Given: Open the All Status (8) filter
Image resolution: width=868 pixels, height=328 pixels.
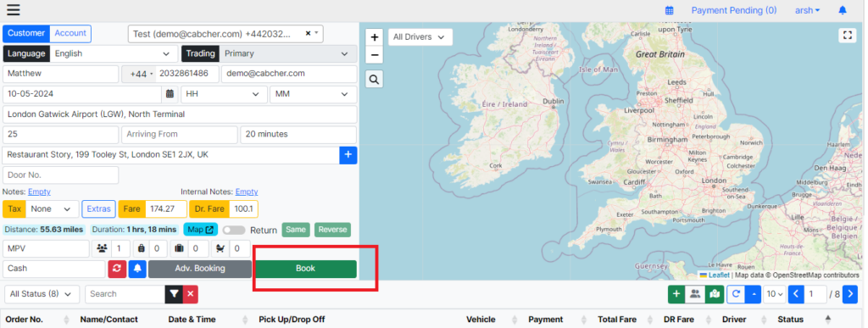Looking at the screenshot, I should click(41, 294).
